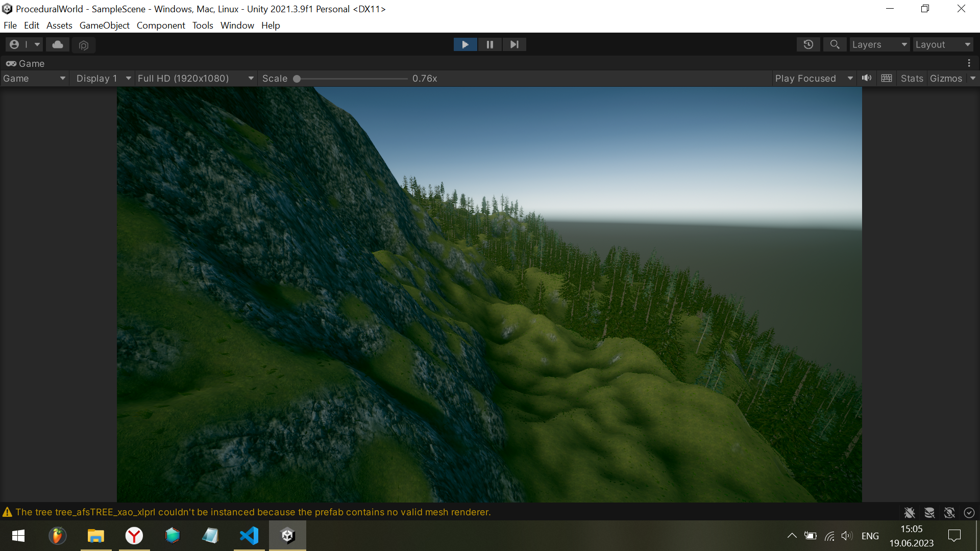Mute game audio toggle

(x=867, y=78)
